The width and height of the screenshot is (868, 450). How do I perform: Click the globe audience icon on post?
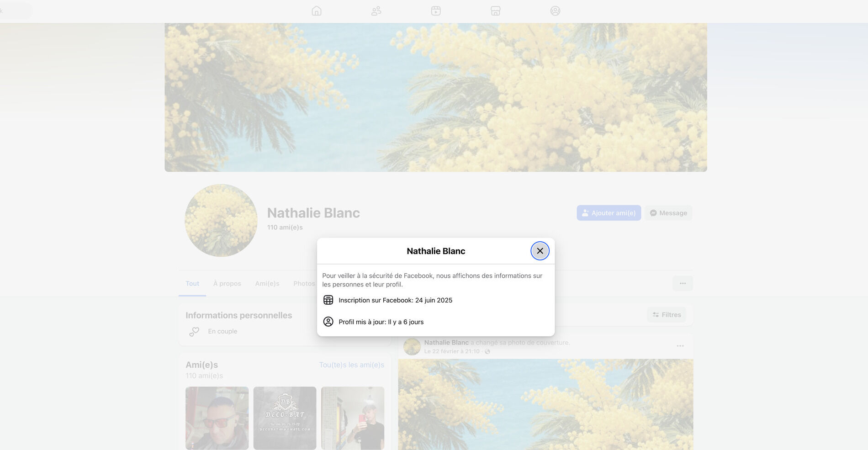tap(487, 351)
